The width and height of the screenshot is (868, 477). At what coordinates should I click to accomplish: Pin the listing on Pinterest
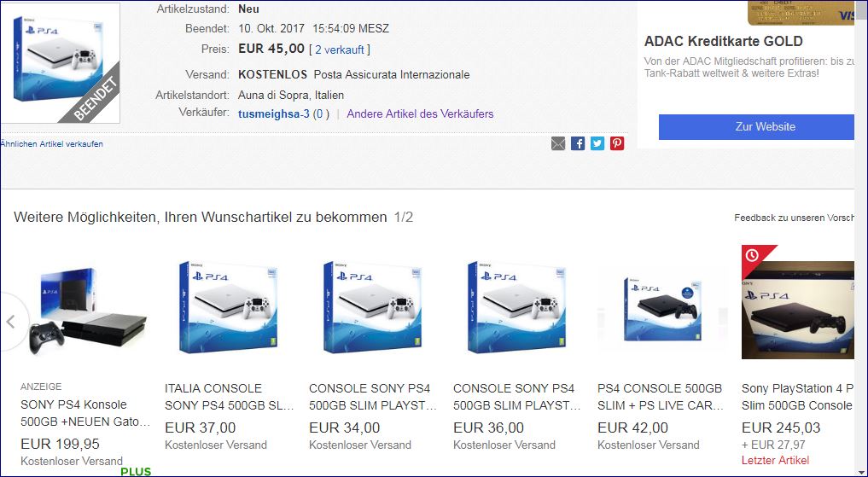617,143
